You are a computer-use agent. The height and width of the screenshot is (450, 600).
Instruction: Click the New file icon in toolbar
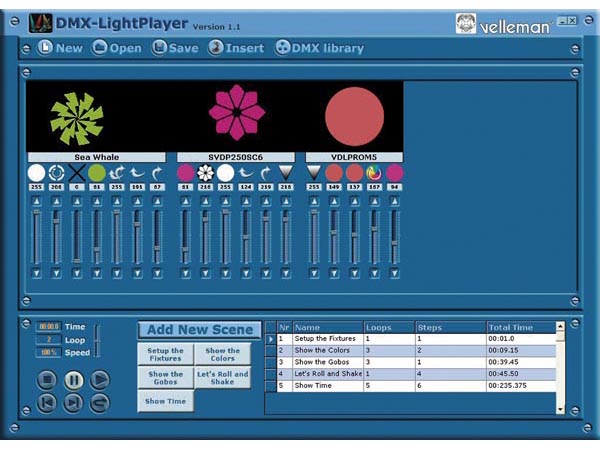pos(45,48)
